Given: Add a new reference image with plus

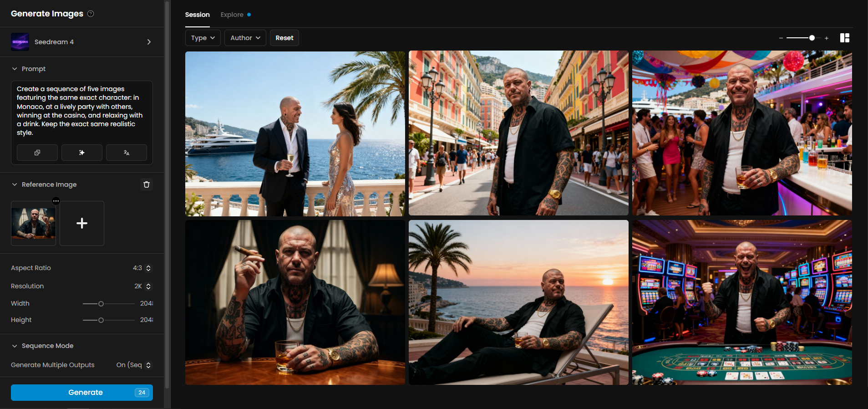Looking at the screenshot, I should click(x=82, y=223).
